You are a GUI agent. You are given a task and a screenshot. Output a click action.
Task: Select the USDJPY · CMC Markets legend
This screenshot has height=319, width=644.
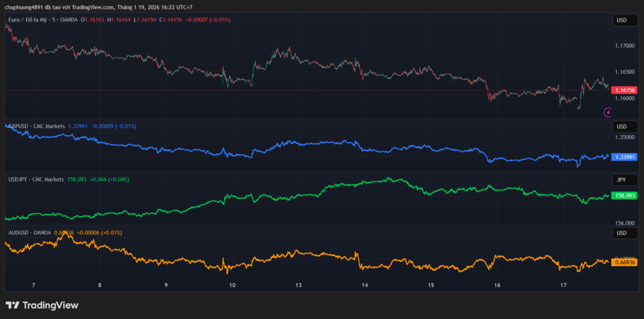click(36, 180)
